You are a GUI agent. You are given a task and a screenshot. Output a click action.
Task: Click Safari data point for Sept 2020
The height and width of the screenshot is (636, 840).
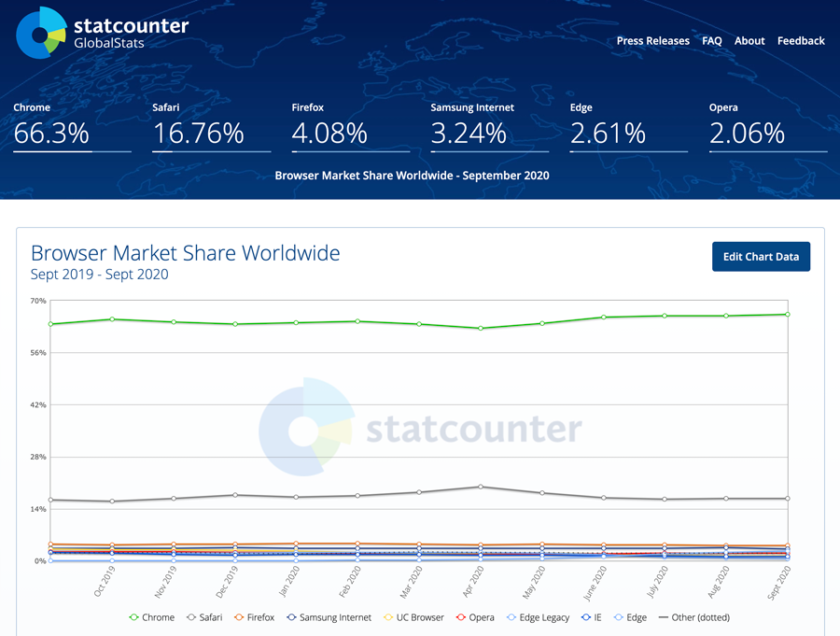[788, 499]
